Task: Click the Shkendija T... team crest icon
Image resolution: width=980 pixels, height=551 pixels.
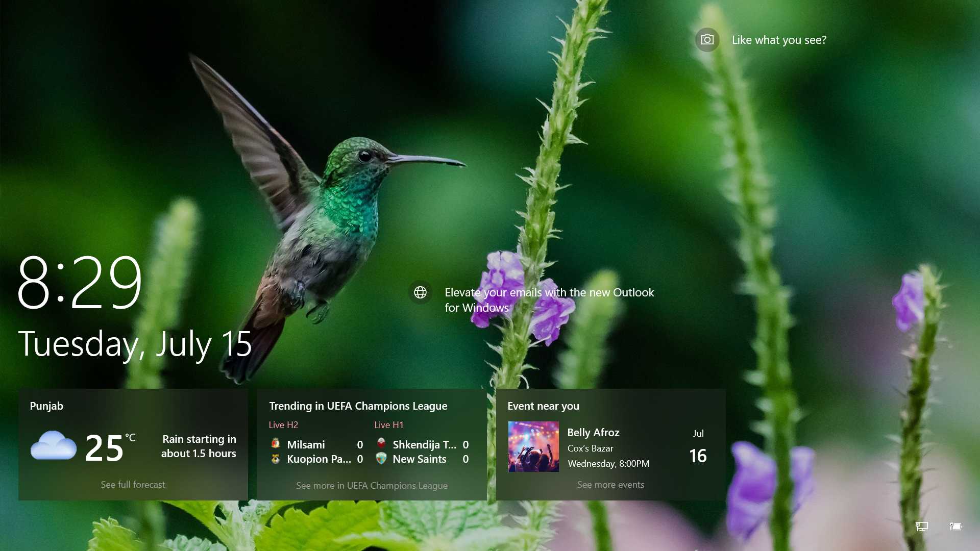Action: [x=381, y=444]
